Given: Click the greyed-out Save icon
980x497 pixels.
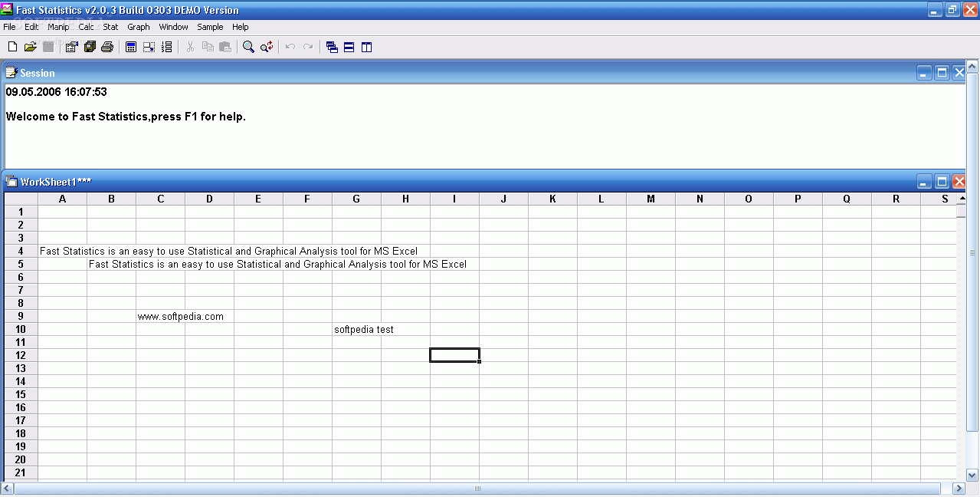Looking at the screenshot, I should pyautogui.click(x=48, y=47).
